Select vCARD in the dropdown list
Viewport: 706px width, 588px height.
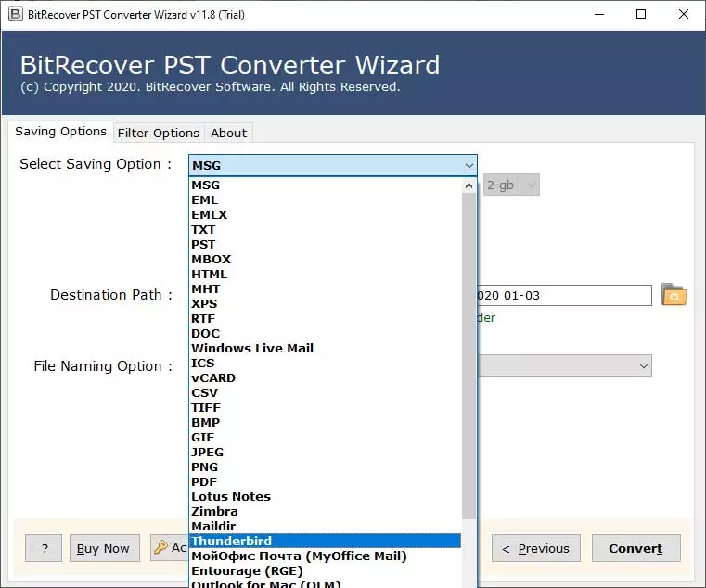point(325,378)
